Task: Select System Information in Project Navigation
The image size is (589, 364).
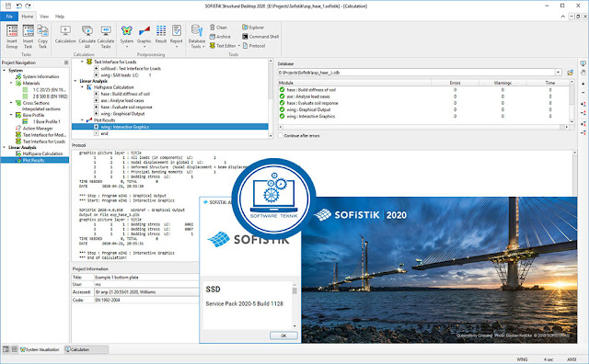Action: click(x=40, y=76)
